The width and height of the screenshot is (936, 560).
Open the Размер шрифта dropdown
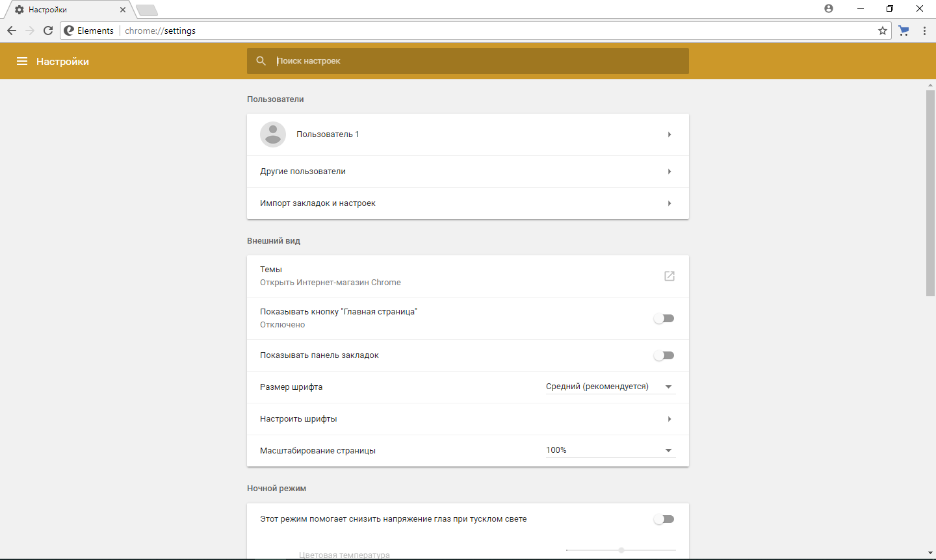(667, 386)
